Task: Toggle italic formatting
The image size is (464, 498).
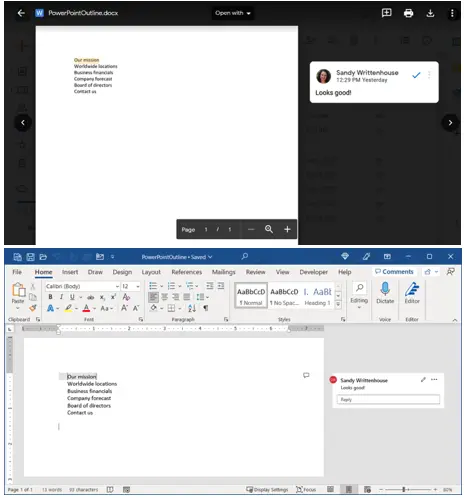Action: point(61,297)
